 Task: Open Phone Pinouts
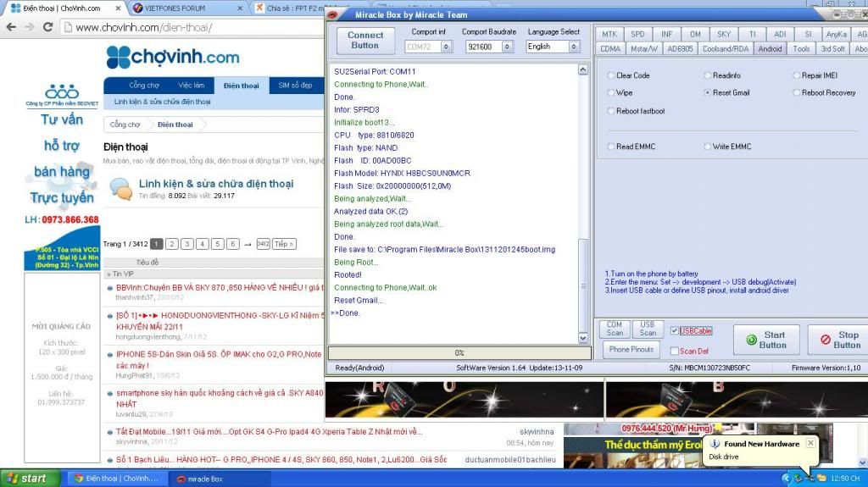(631, 349)
